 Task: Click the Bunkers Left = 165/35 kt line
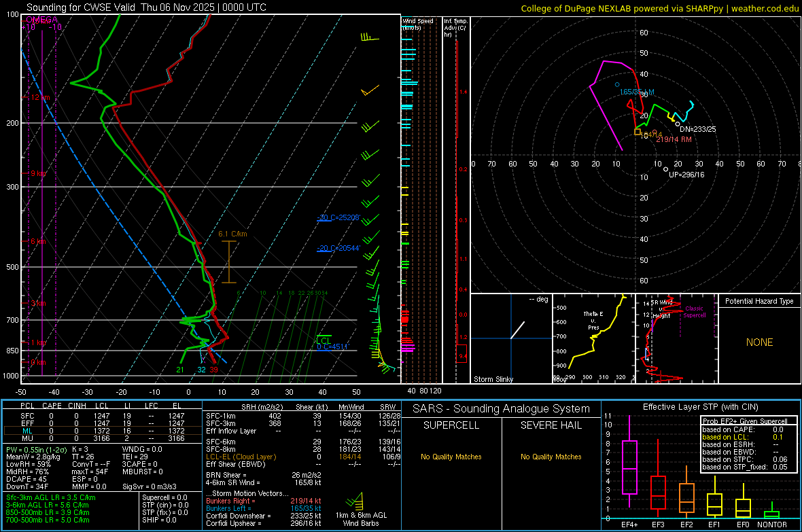(264, 508)
